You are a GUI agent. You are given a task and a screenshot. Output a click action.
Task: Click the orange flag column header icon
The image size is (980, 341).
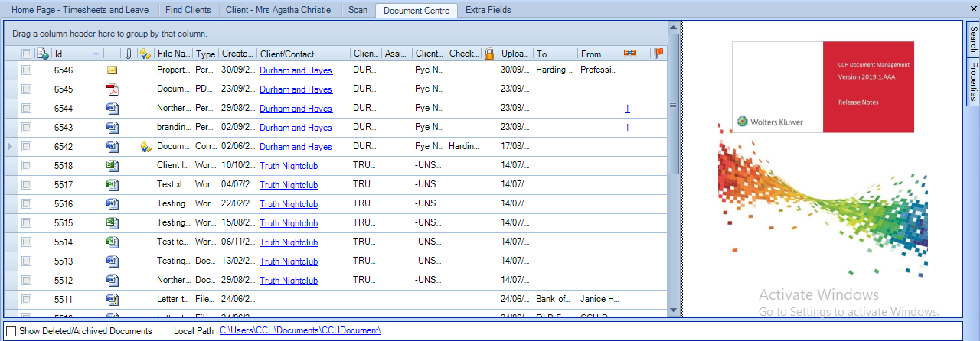point(658,54)
